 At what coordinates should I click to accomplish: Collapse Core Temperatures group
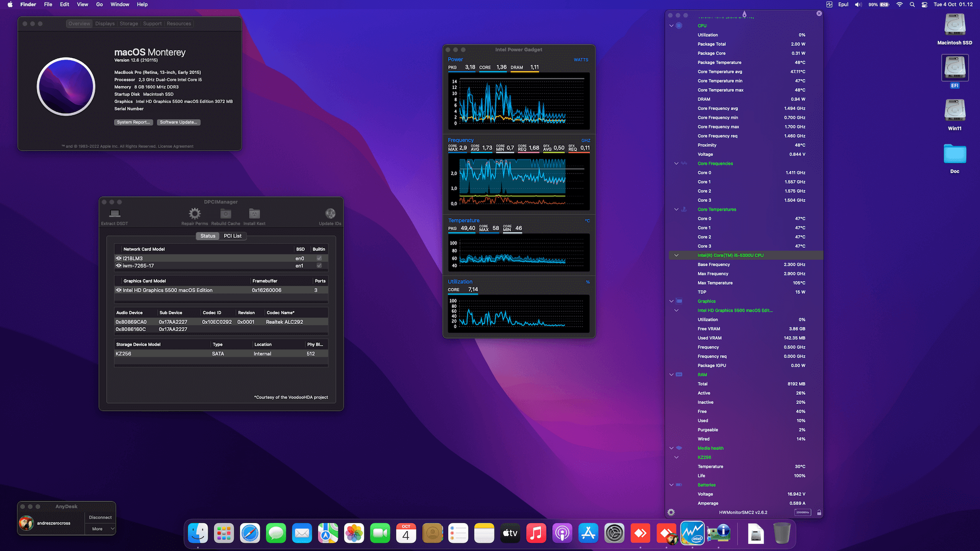(676, 209)
